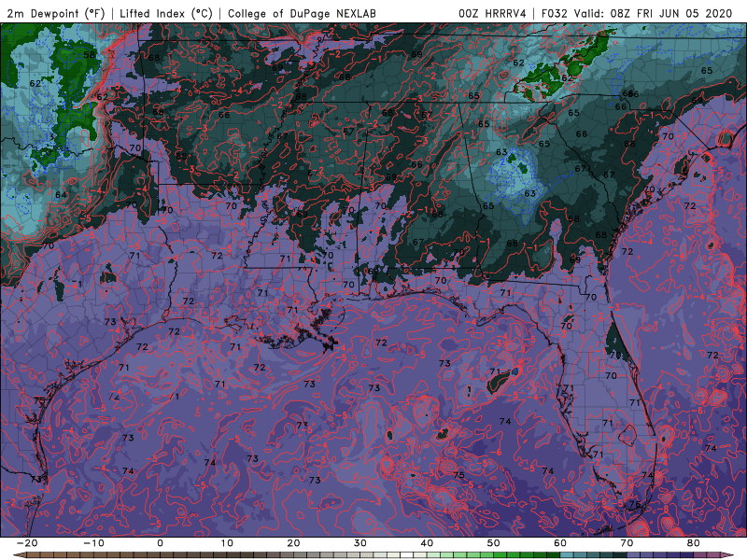Select the 50 label on color bar

[x=494, y=543]
